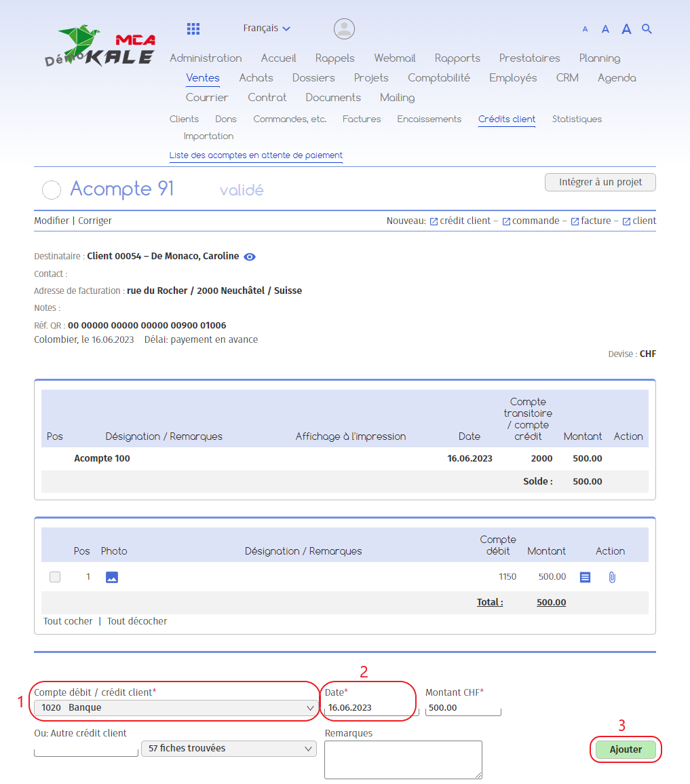
Task: Click the Corriger link
Action: [95, 221]
